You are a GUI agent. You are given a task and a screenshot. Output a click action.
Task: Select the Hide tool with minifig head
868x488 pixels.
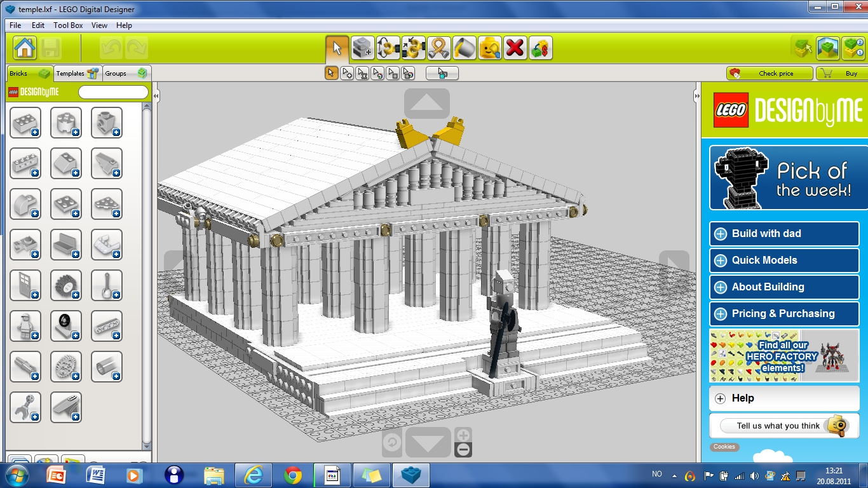490,48
